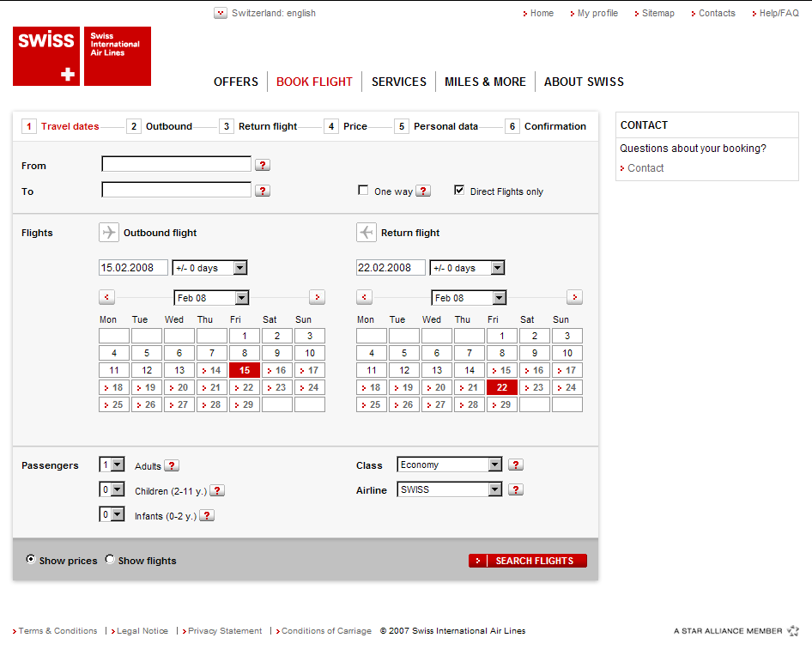Click the outbound date field 15.02.2008
This screenshot has height=650, width=812.
[134, 268]
